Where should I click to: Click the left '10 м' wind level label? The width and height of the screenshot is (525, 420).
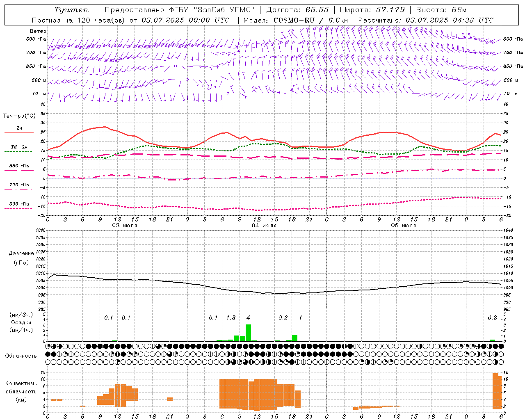[x=39, y=94]
